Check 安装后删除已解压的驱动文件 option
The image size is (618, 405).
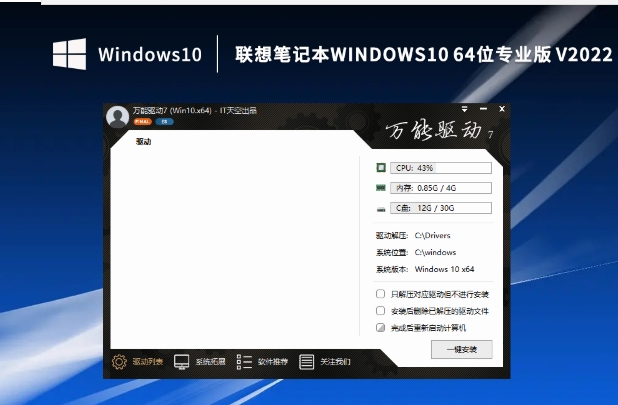click(x=380, y=310)
